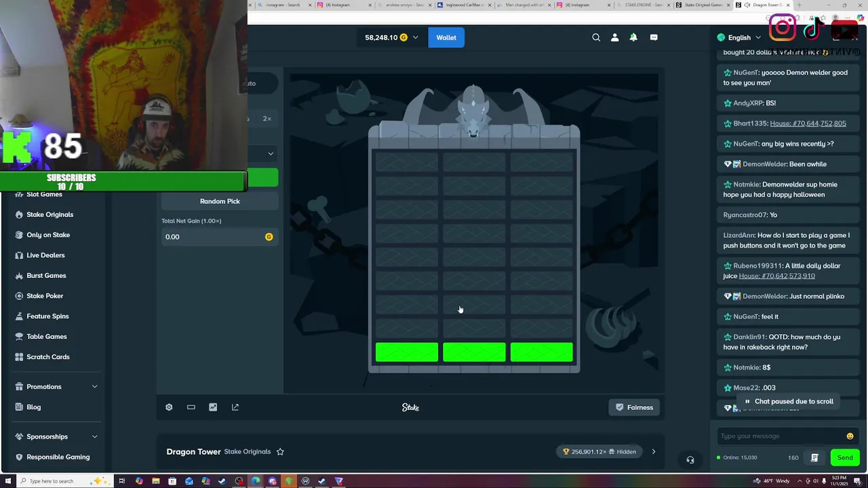Open chat rules document icon

(814, 457)
